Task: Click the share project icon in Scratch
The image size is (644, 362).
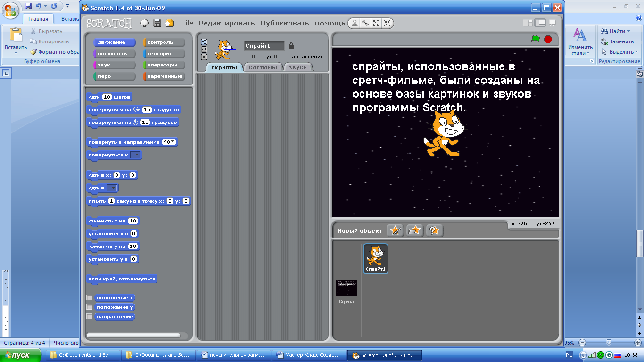Action: [170, 23]
